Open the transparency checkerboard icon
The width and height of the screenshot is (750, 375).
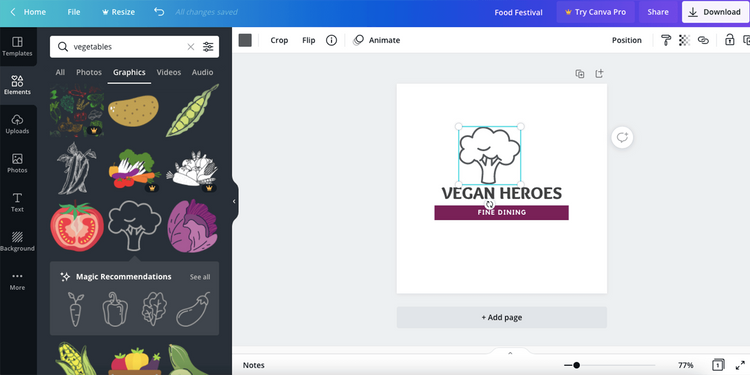(684, 40)
